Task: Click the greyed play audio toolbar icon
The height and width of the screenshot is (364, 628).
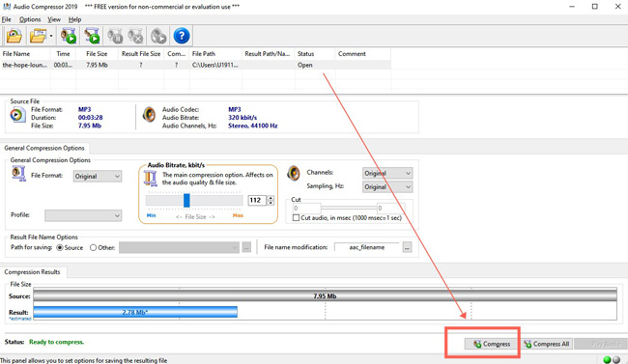Action: point(158,36)
